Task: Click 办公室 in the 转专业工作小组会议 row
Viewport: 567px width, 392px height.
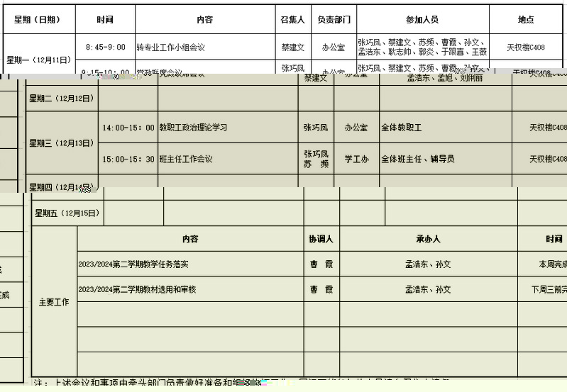Action: coord(334,47)
